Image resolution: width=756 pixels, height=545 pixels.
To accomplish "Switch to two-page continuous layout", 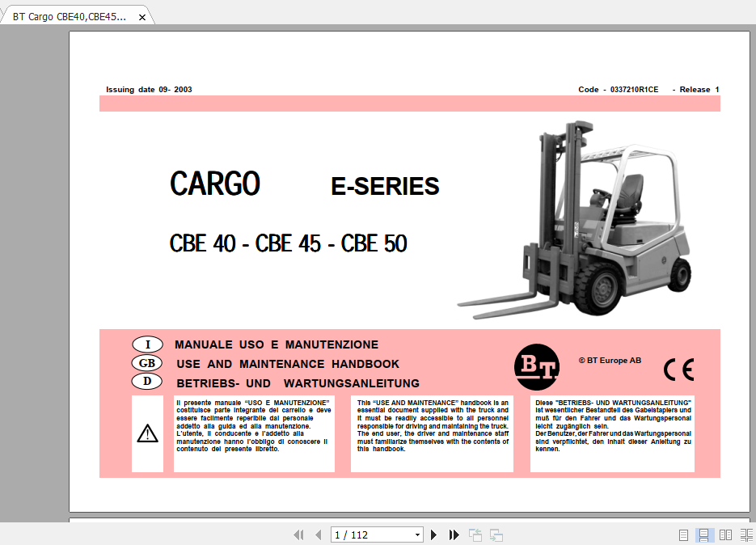I will click(x=746, y=534).
